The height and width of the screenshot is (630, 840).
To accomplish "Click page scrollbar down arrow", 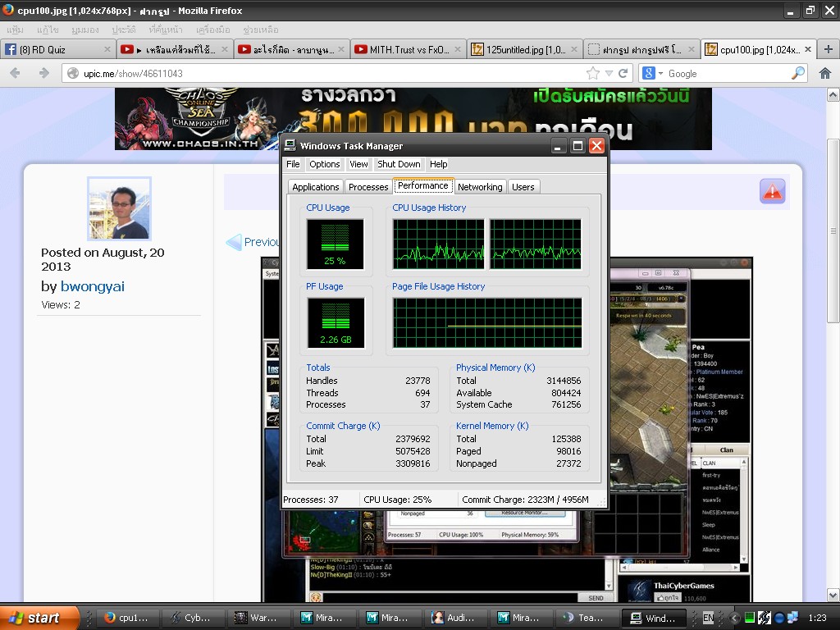I will point(833,594).
